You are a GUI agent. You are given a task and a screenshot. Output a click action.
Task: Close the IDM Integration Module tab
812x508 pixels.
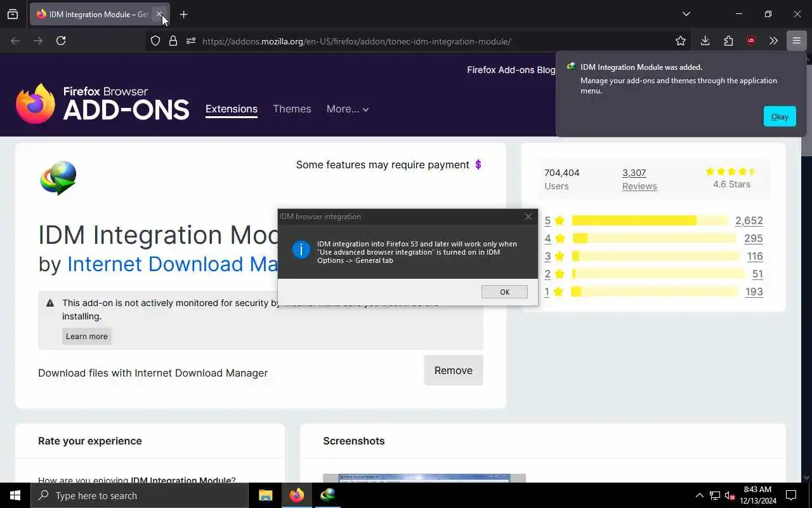click(159, 14)
